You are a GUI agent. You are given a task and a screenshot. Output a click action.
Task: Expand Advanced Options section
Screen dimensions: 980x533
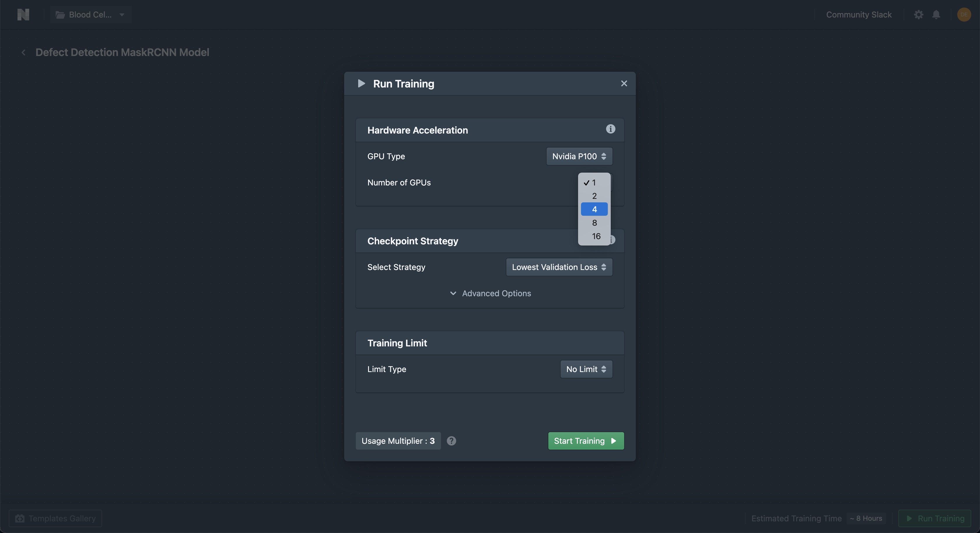click(490, 293)
